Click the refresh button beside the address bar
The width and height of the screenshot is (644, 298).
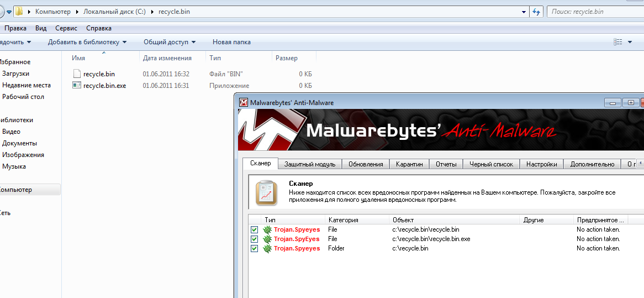536,12
